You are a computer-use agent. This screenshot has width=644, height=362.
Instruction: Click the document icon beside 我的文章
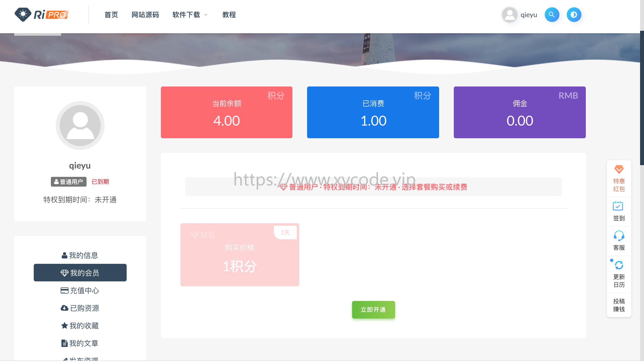(x=64, y=343)
